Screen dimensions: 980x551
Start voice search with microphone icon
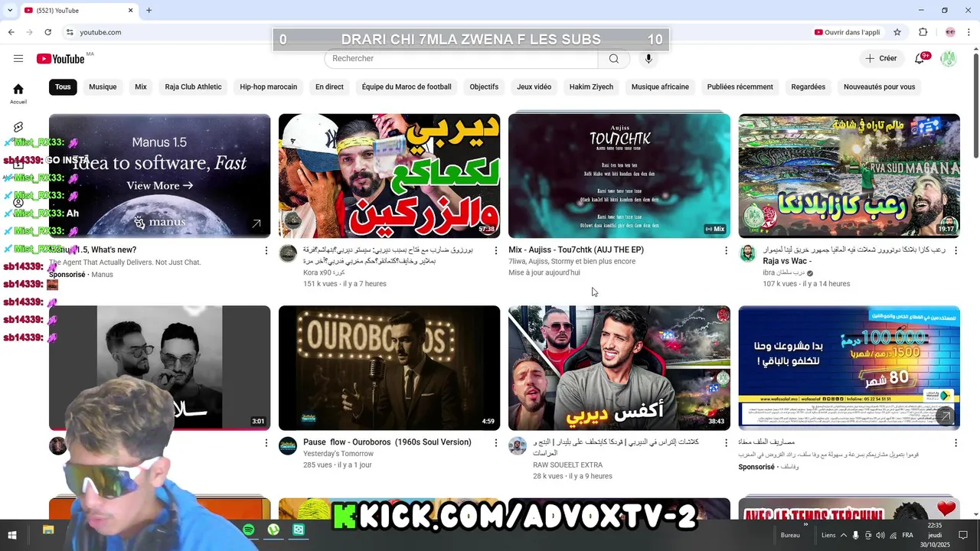648,59
